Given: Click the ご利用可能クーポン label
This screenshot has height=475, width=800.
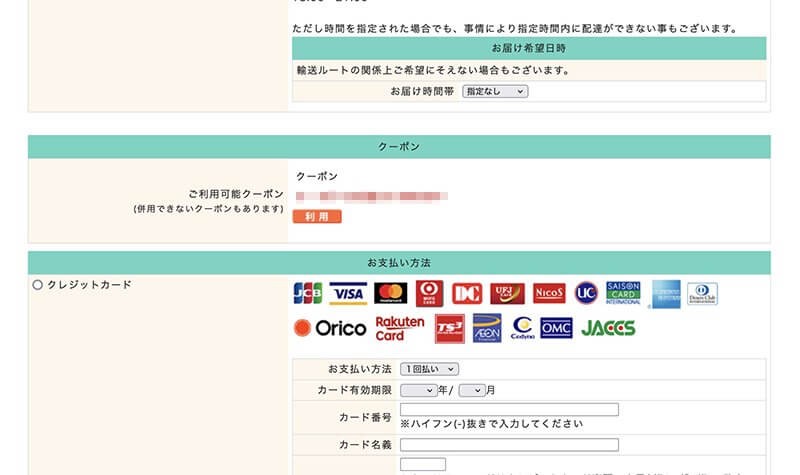Looking at the screenshot, I should [x=236, y=194].
